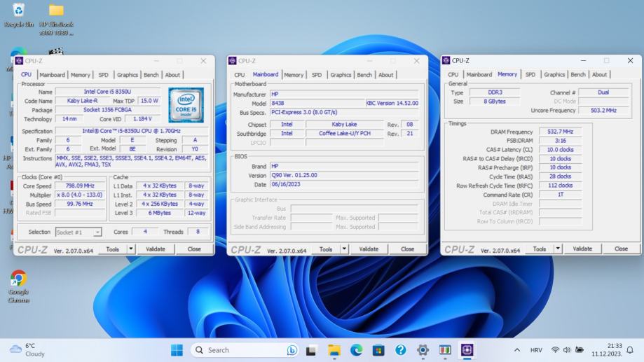This screenshot has width=644, height=362.
Task: Click the Intel Core i5 logo
Action: click(x=186, y=105)
